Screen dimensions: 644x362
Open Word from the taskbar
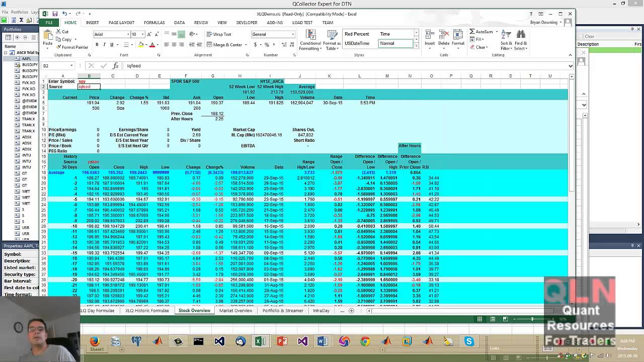(x=323, y=342)
